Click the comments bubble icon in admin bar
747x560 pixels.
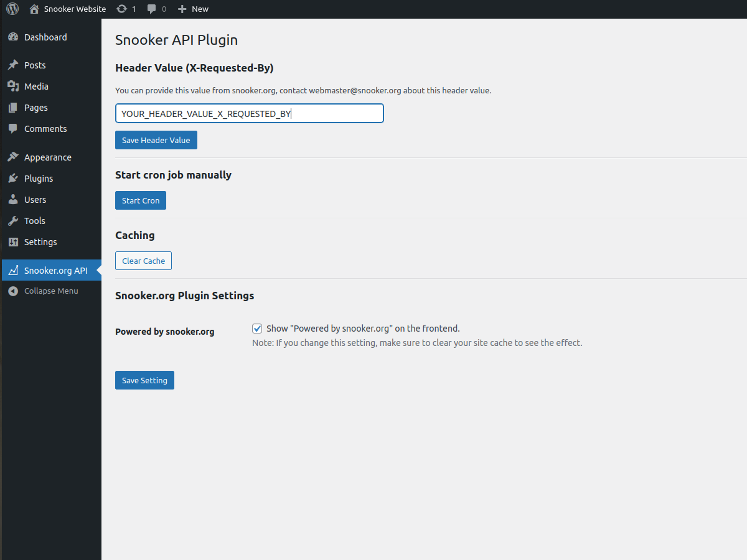tap(152, 9)
